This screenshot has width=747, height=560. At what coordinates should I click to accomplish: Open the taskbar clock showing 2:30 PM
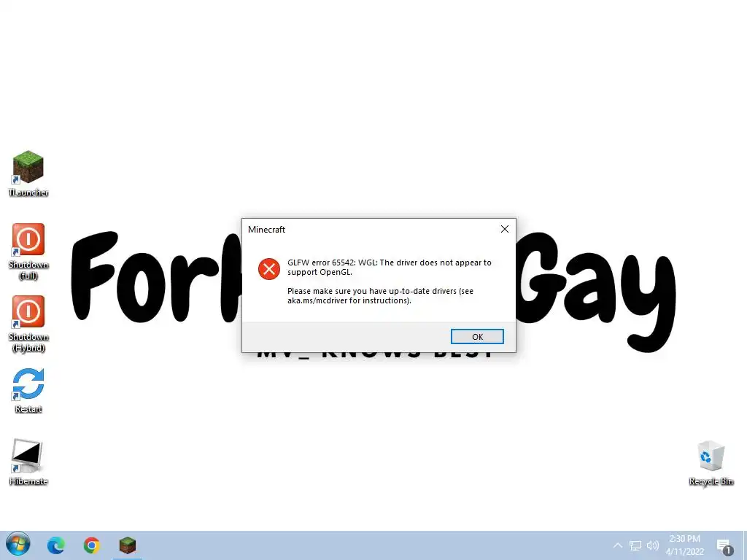(x=684, y=545)
